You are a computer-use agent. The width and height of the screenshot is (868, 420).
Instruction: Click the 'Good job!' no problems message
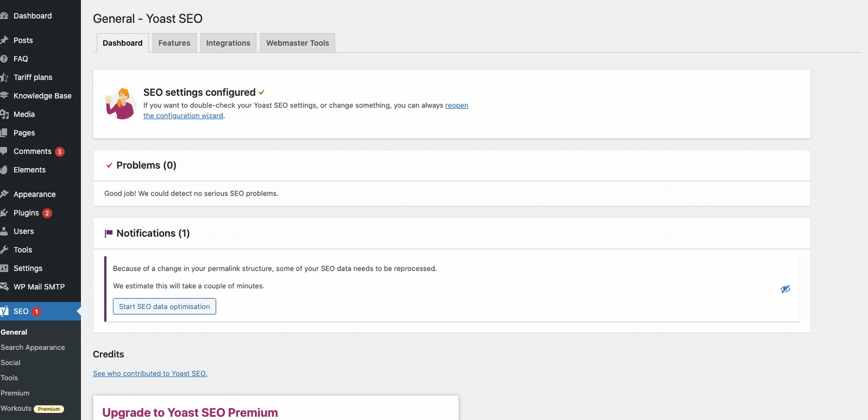(191, 193)
